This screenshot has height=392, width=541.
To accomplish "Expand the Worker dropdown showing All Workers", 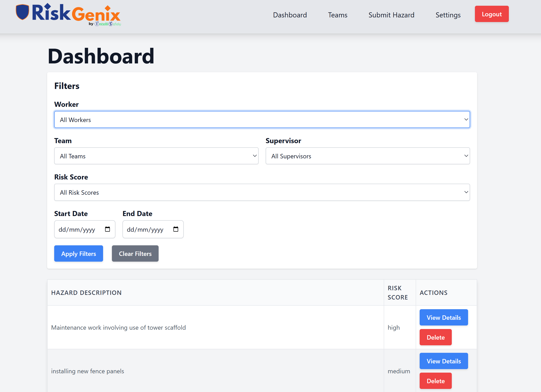I will pyautogui.click(x=262, y=119).
